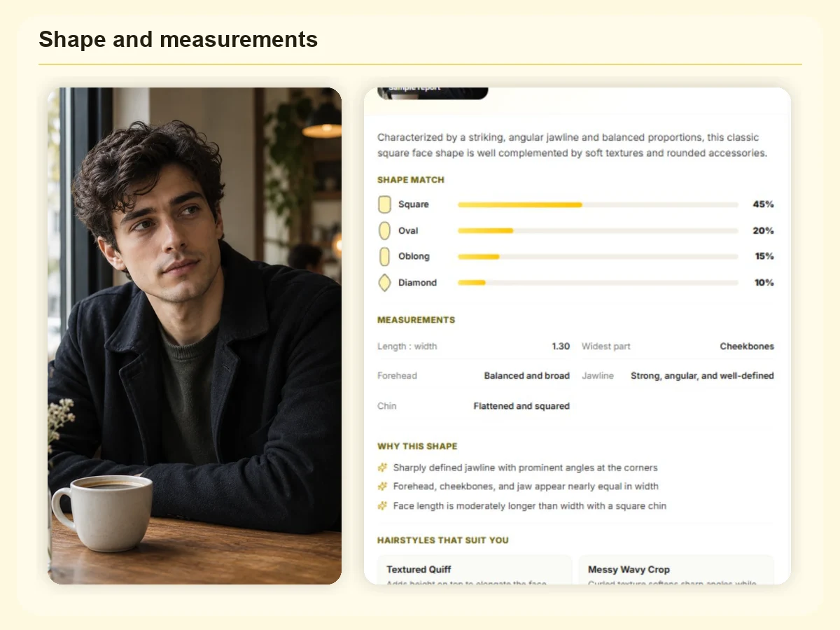840x630 pixels.
Task: Click HAIRSTYLES THAT SUIT YOU heading
Action: 443,540
